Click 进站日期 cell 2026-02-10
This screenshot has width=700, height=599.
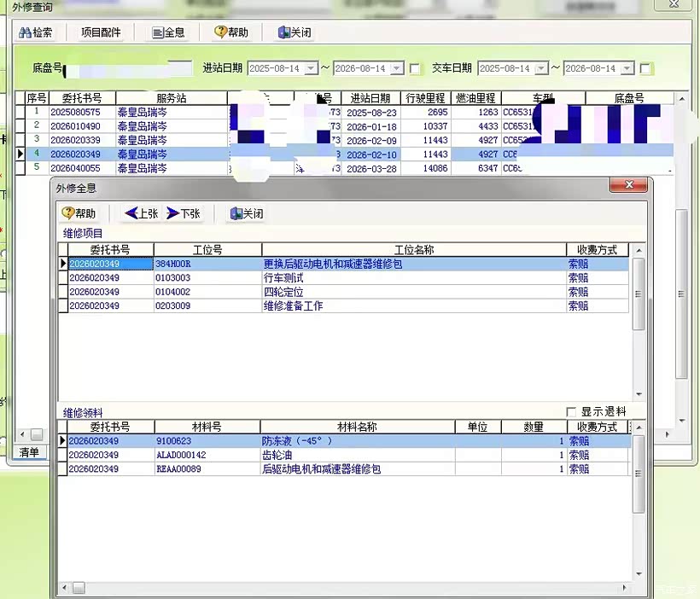371,154
